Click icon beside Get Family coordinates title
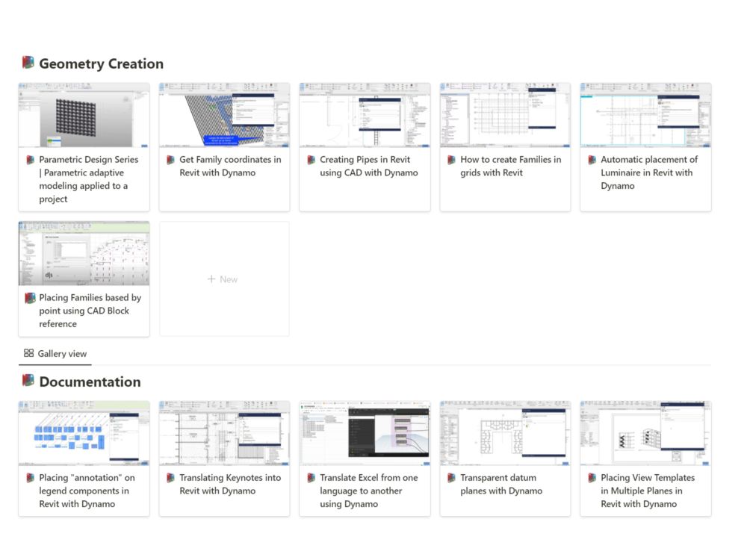 click(171, 160)
